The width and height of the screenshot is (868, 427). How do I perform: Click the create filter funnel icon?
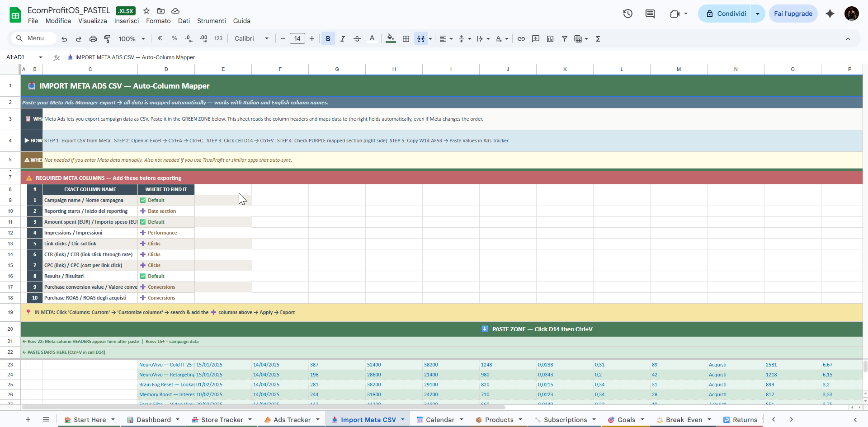[564, 39]
